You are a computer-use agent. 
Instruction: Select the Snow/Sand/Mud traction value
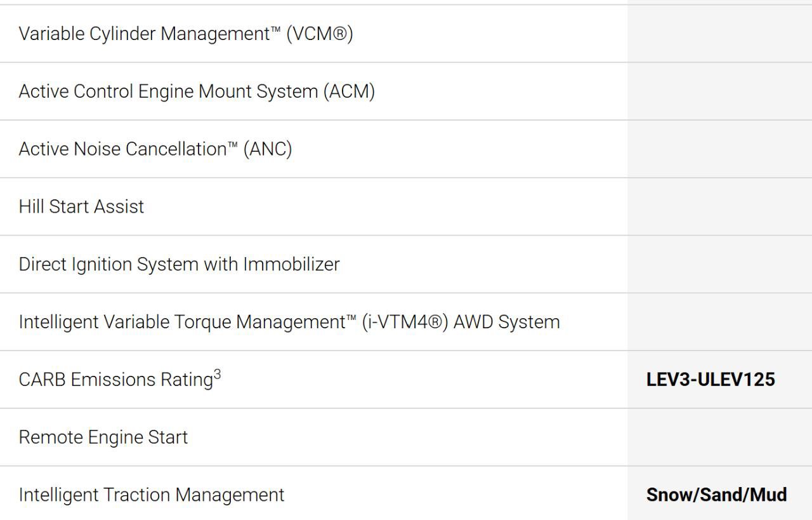point(717,495)
